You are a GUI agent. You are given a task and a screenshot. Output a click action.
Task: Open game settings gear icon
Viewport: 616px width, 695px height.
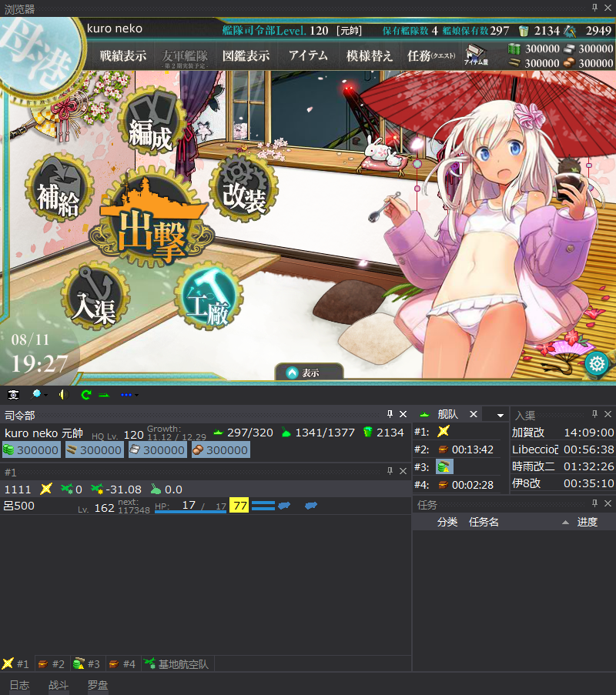[596, 363]
